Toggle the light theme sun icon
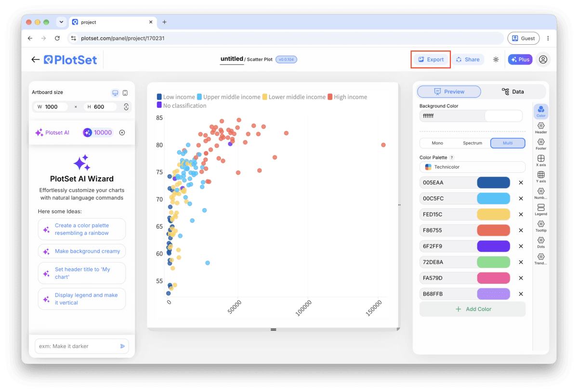This screenshot has width=578, height=392. pos(496,60)
